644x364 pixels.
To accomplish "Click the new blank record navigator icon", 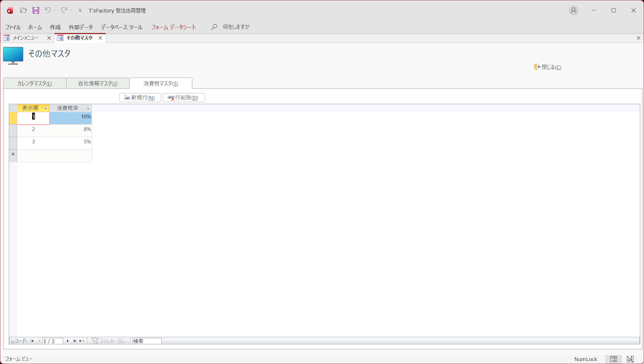I will pyautogui.click(x=82, y=341).
